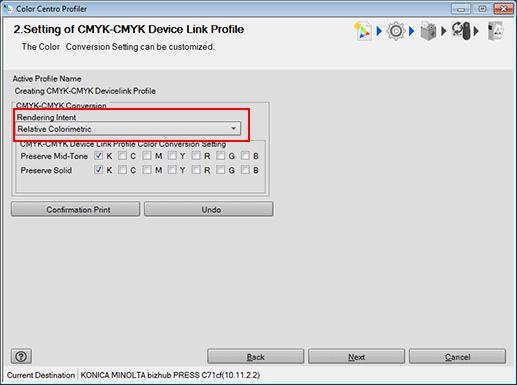
Task: Enable Preserve Solid Y checkbox
Action: pos(172,170)
